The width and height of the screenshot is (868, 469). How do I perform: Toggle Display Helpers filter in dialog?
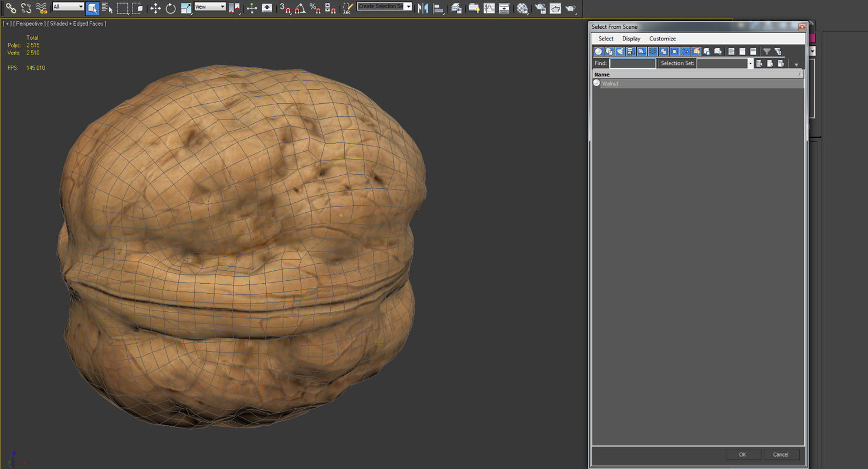point(642,52)
